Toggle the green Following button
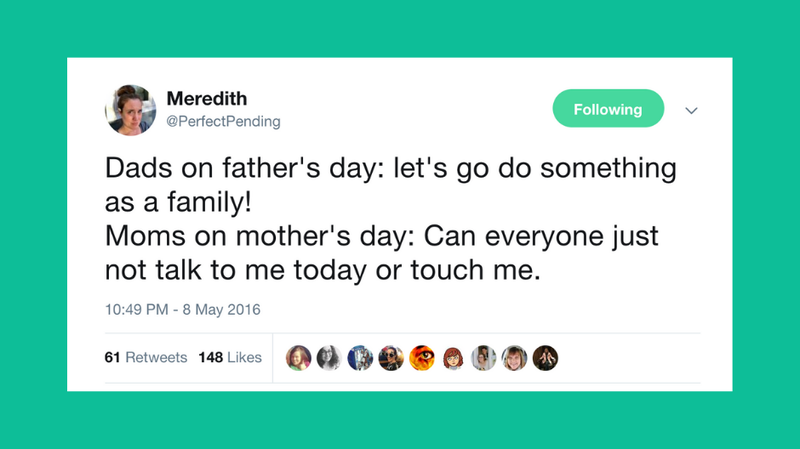The height and width of the screenshot is (449, 800). [x=608, y=109]
